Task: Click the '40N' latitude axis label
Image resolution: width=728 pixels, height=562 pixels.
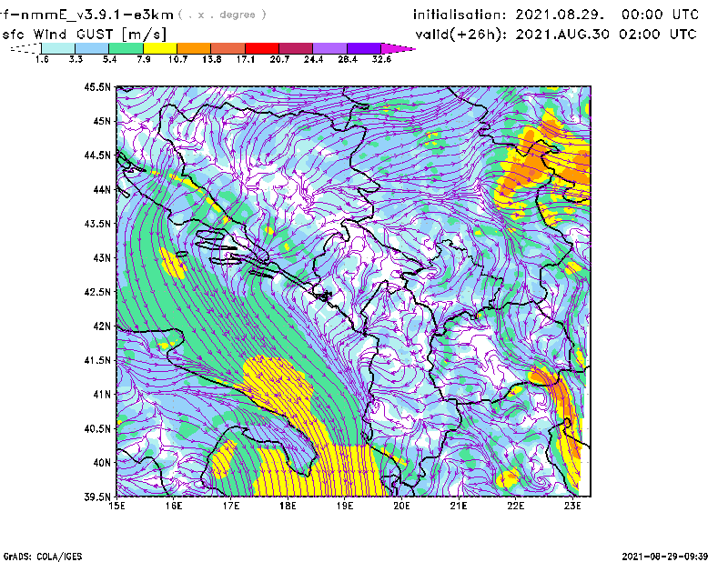Action: [x=102, y=462]
